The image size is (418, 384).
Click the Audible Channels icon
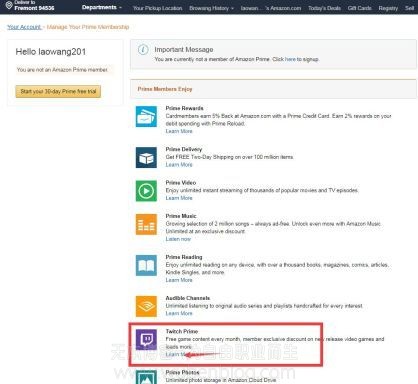146,306
